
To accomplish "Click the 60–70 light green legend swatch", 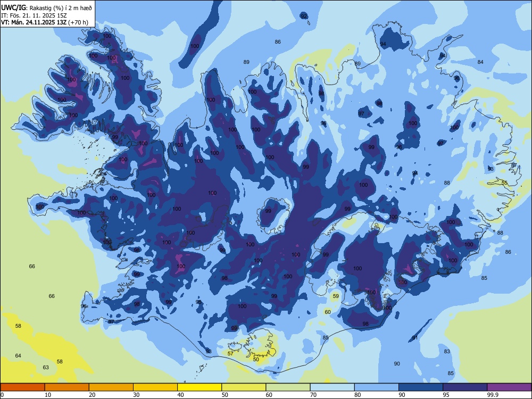I will click(x=288, y=387).
